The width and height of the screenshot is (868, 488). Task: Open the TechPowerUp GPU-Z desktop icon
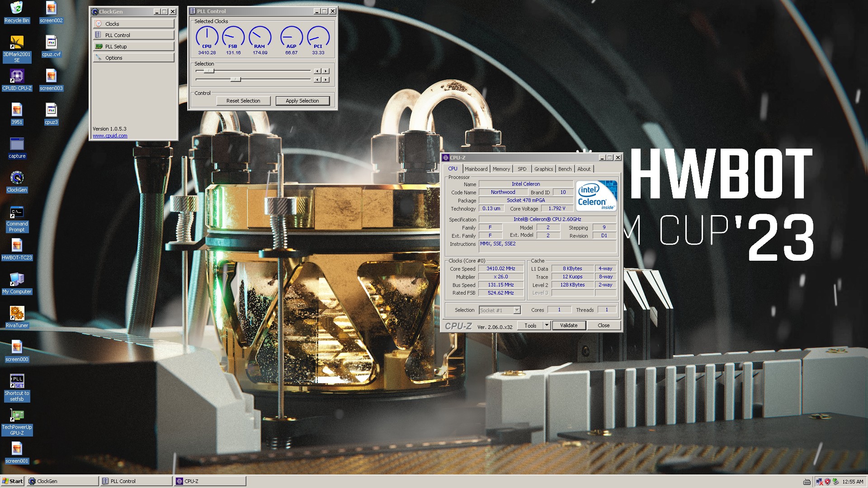click(17, 422)
